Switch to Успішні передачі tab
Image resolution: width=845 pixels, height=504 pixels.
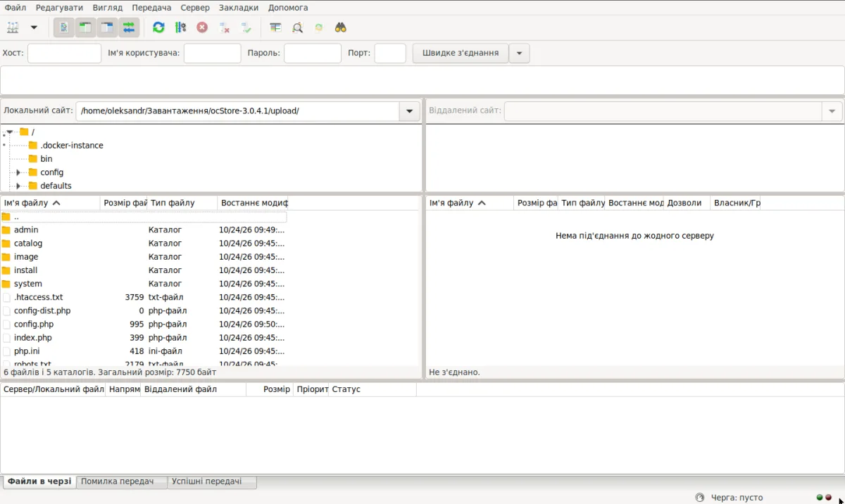pos(212,481)
